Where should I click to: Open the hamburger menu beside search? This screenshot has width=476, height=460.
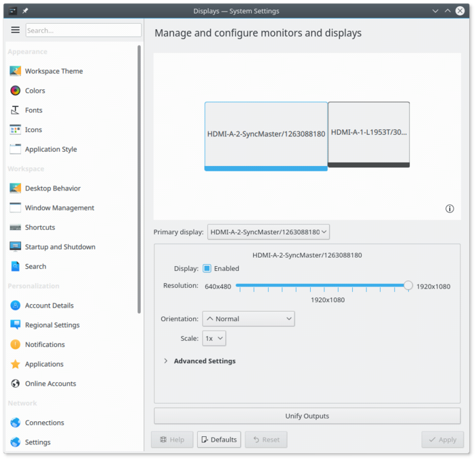(x=15, y=30)
